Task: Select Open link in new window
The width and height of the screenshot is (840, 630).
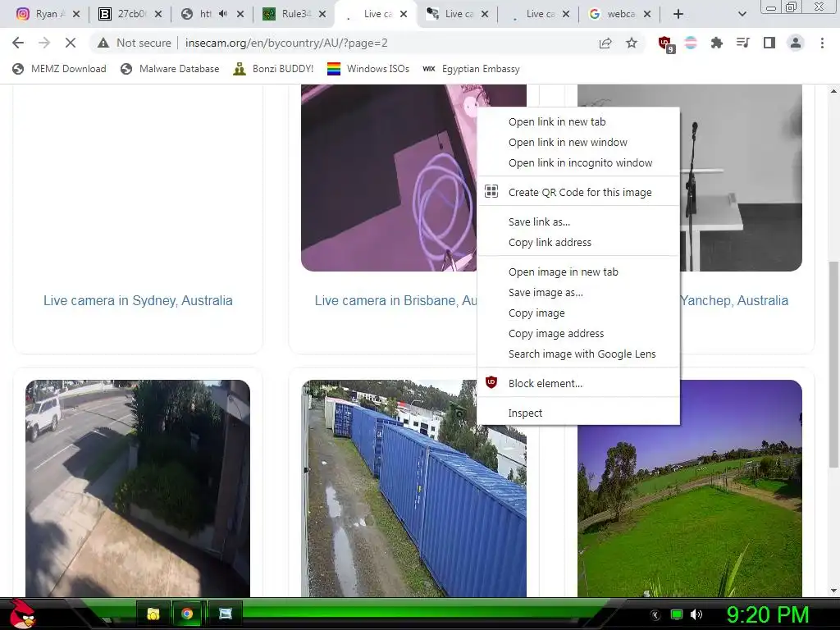Action: pos(578,142)
